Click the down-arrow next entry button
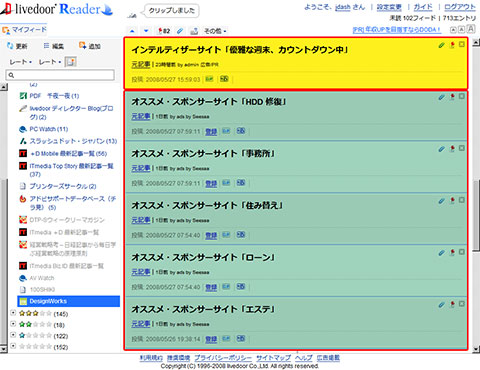 (x=146, y=31)
